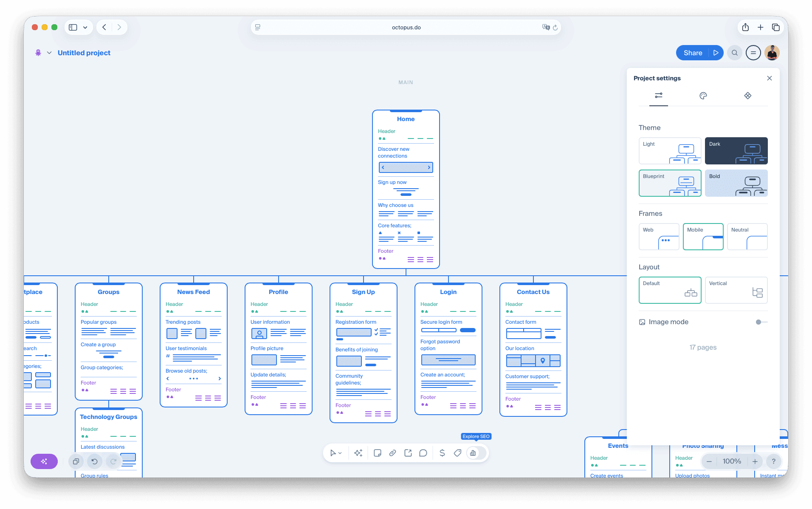Expand the sidebar options chevron
The image size is (812, 509).
(85, 27)
